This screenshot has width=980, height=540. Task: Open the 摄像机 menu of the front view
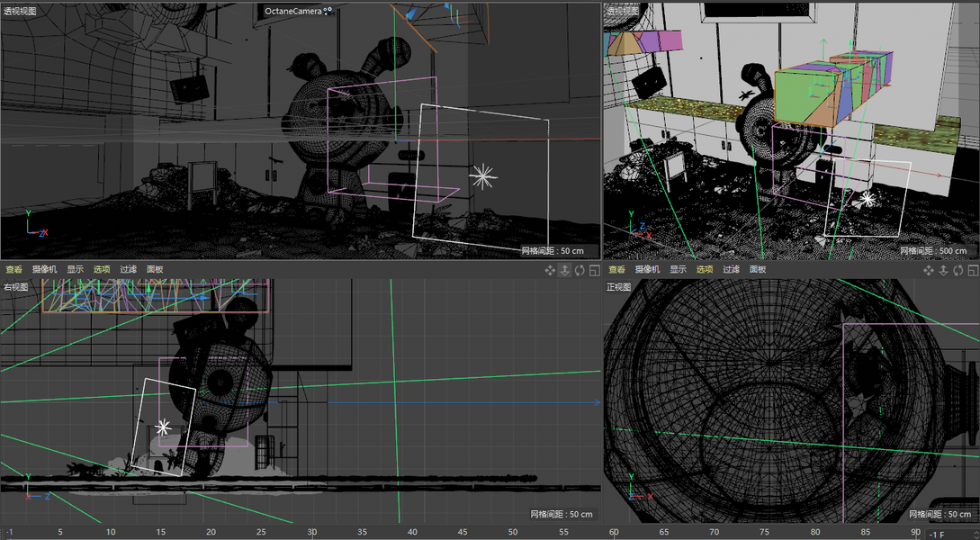tap(648, 269)
